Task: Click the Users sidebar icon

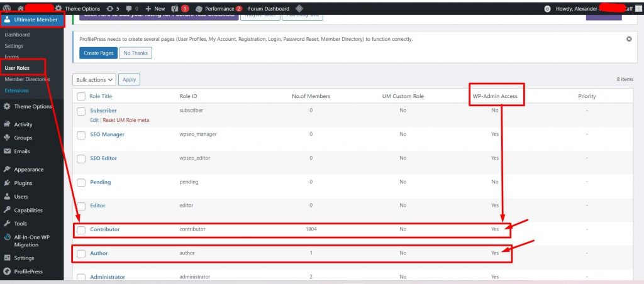Action: (7, 197)
